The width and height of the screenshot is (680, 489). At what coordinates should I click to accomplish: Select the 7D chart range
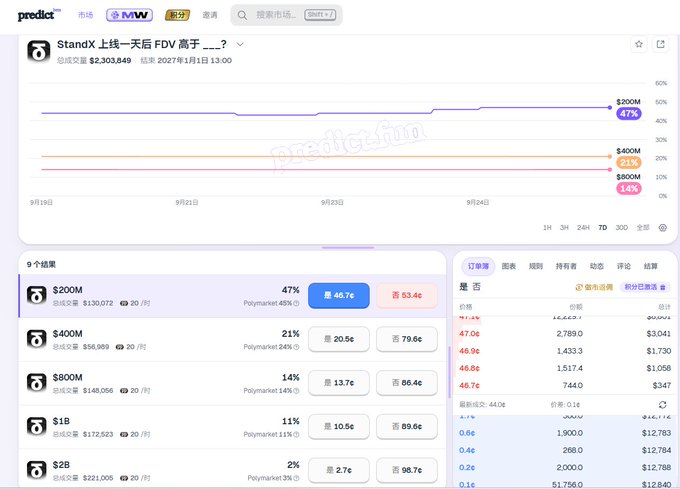tap(603, 228)
